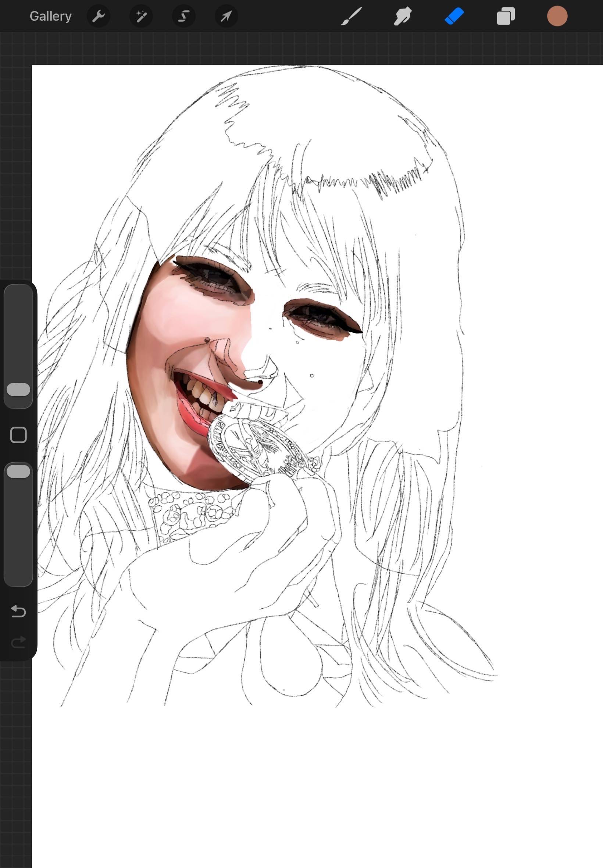Undo the last stroke
This screenshot has width=603, height=868.
[18, 611]
